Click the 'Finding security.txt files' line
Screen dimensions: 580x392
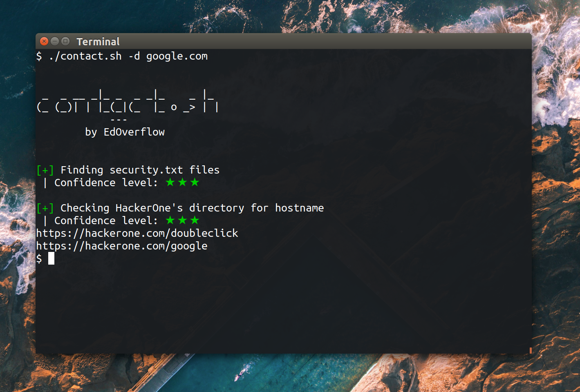[x=140, y=170]
